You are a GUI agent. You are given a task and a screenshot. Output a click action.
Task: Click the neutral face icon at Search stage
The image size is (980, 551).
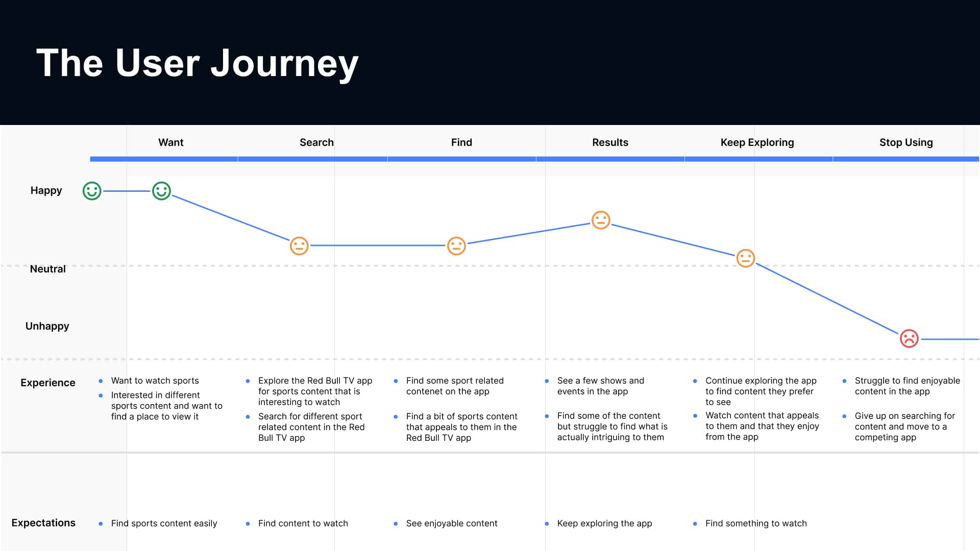[299, 246]
